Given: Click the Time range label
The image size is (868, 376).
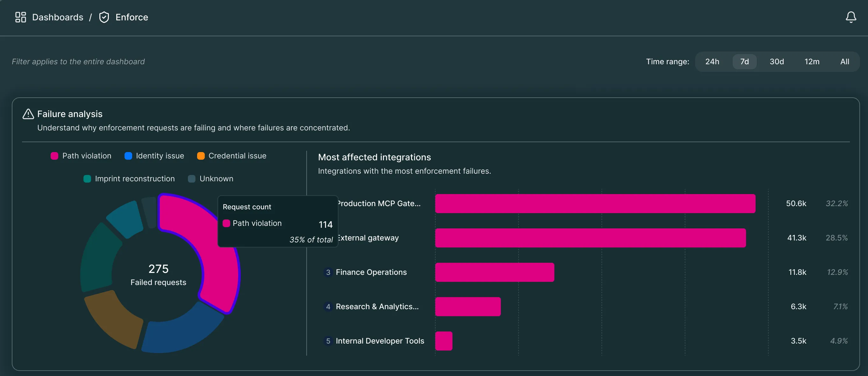Looking at the screenshot, I should click(667, 62).
